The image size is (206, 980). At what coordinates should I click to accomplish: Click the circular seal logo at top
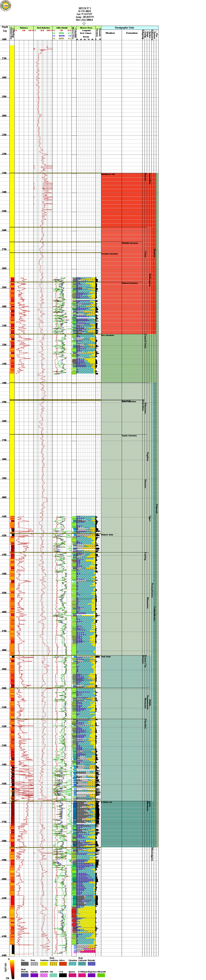click(6, 5)
